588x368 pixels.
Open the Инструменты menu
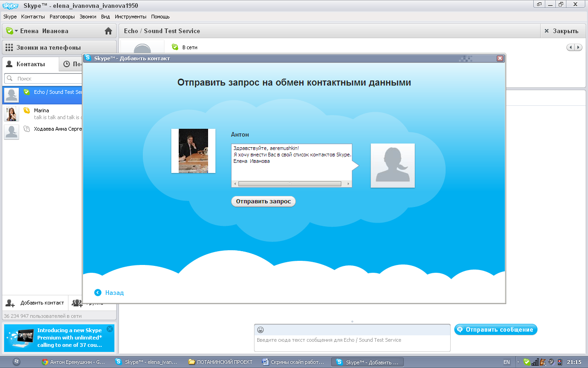pos(131,17)
